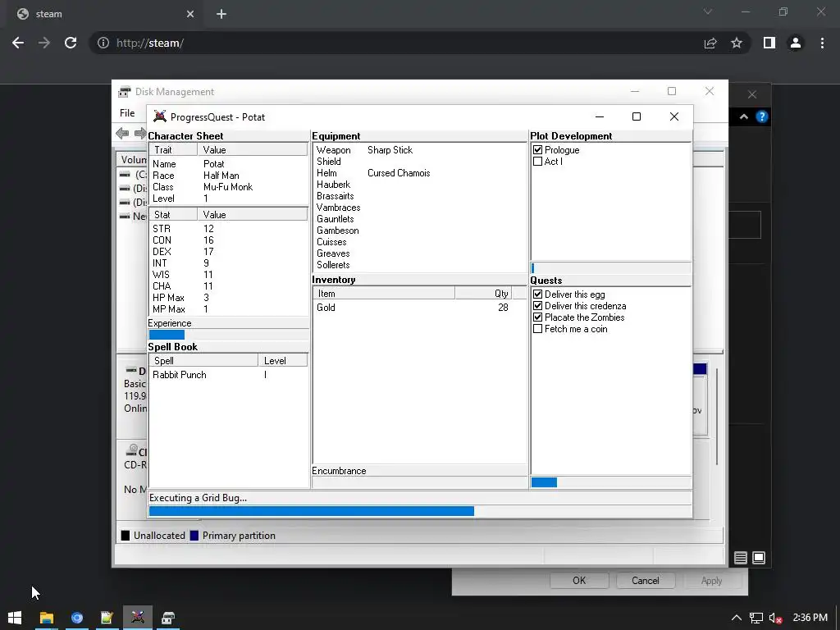Click the Experience progress bar
The image size is (840, 630).
coord(229,335)
